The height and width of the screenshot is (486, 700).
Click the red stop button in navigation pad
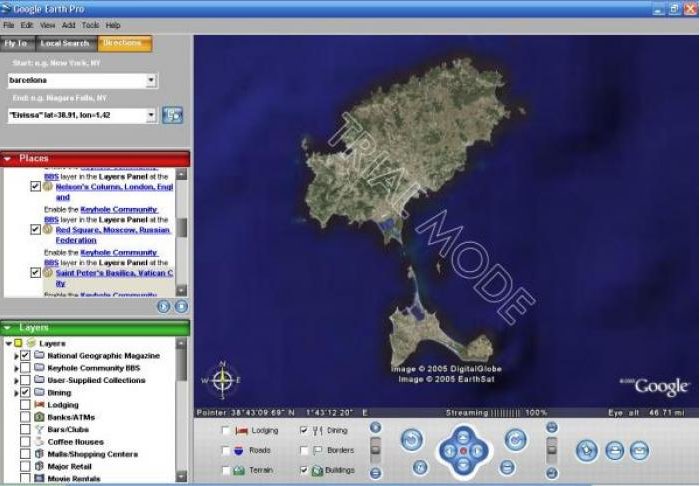click(463, 451)
